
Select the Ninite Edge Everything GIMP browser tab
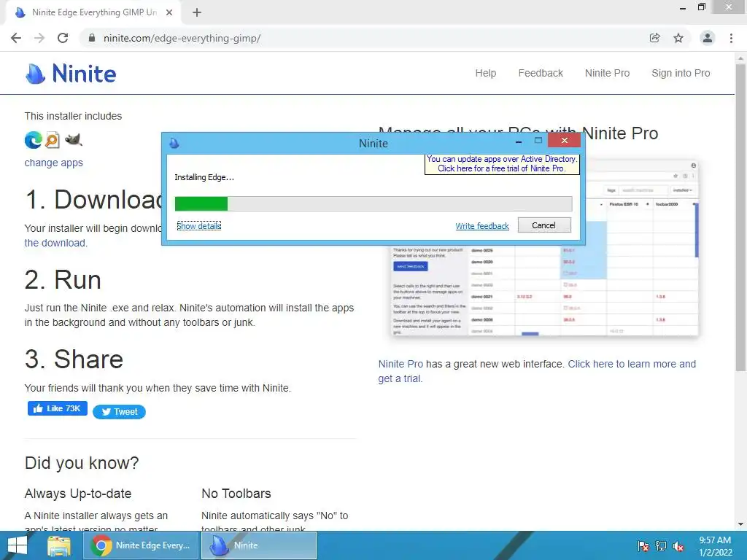(94, 12)
